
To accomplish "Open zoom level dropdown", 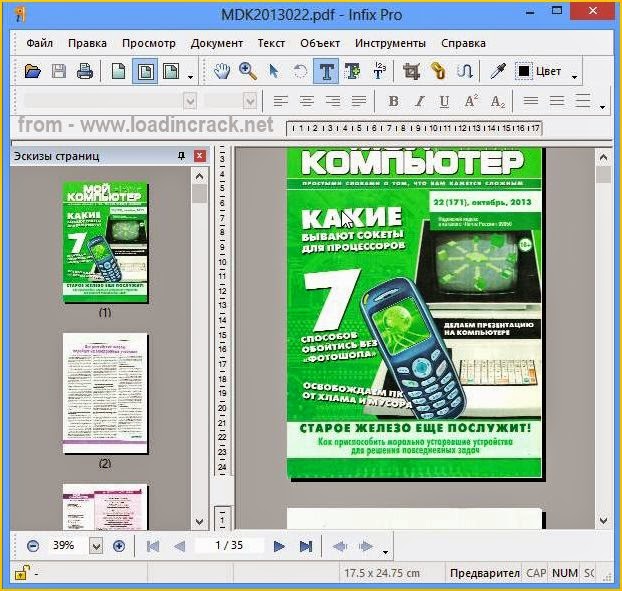I will [x=96, y=546].
